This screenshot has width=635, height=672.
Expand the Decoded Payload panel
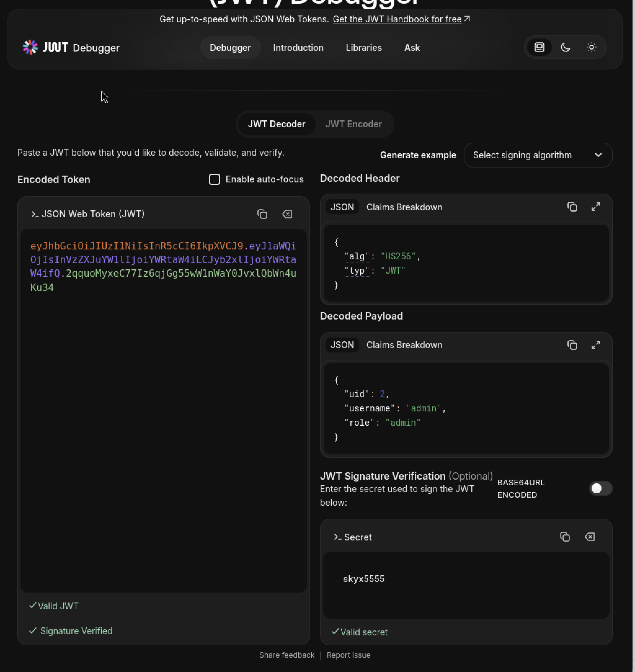point(596,345)
